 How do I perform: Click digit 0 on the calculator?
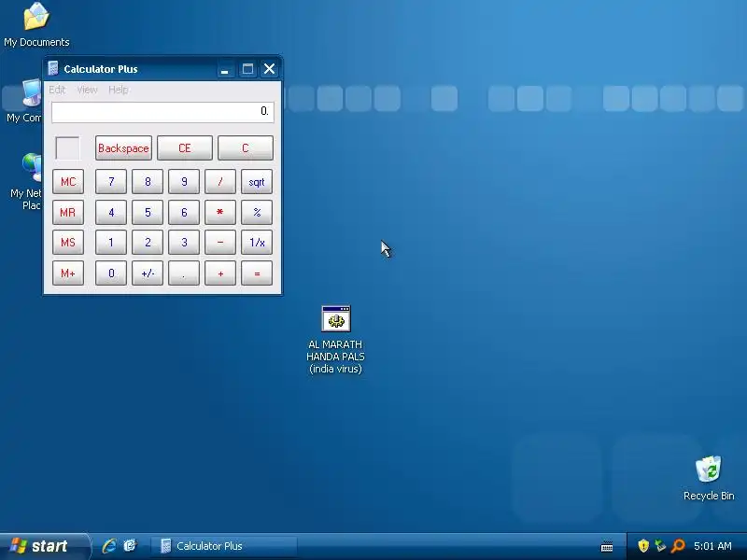point(111,273)
